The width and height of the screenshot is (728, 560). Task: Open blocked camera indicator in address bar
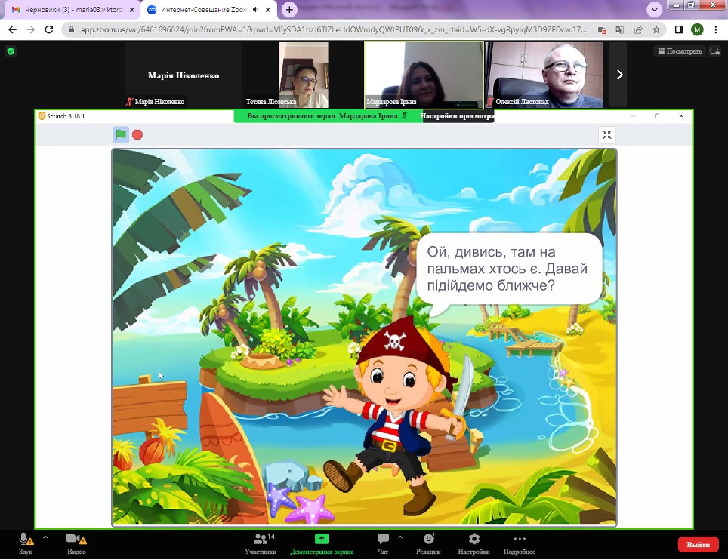(602, 29)
